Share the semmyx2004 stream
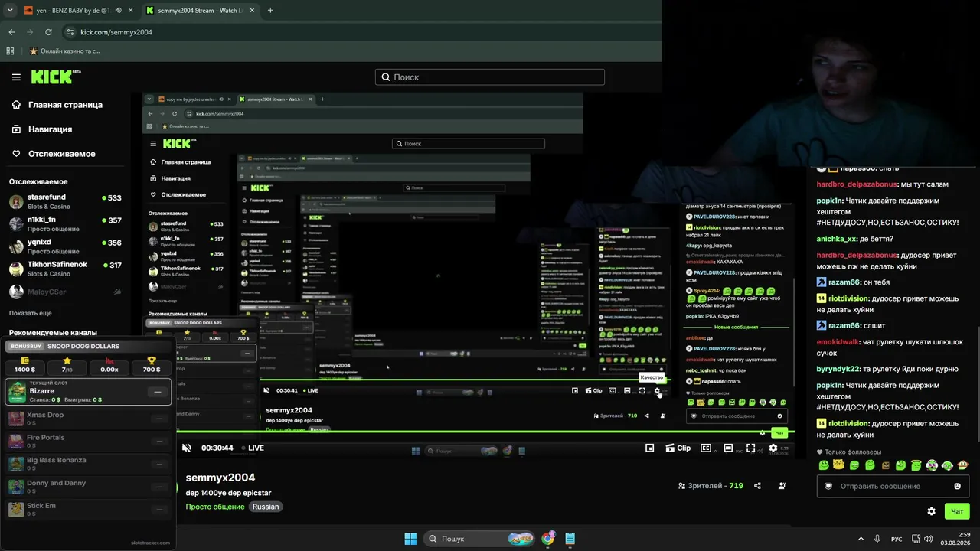 (757, 486)
